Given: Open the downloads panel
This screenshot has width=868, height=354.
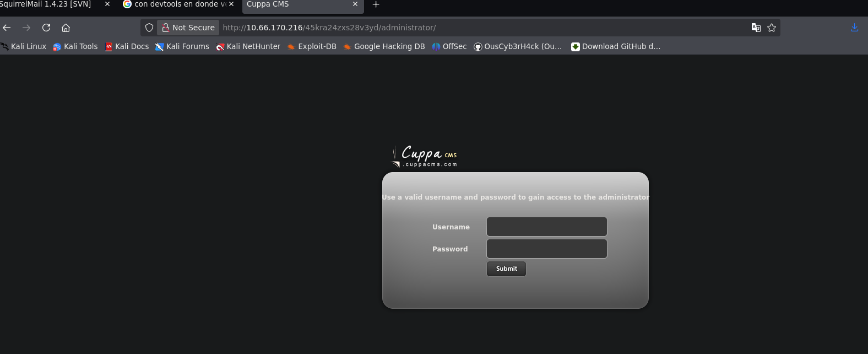Looking at the screenshot, I should pos(854,28).
